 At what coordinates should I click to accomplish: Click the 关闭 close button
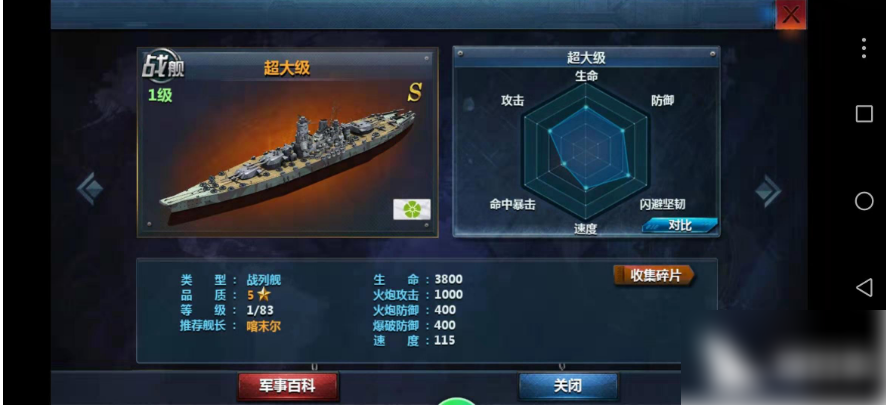[568, 386]
